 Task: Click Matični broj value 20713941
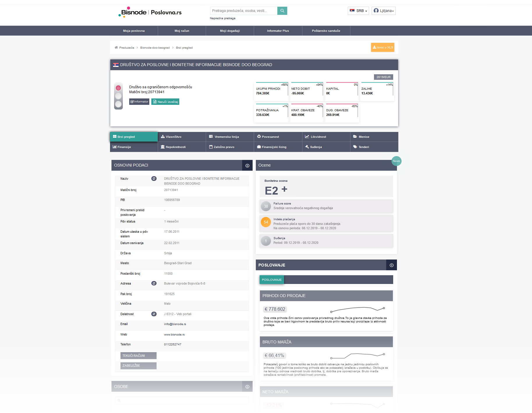[x=171, y=190]
